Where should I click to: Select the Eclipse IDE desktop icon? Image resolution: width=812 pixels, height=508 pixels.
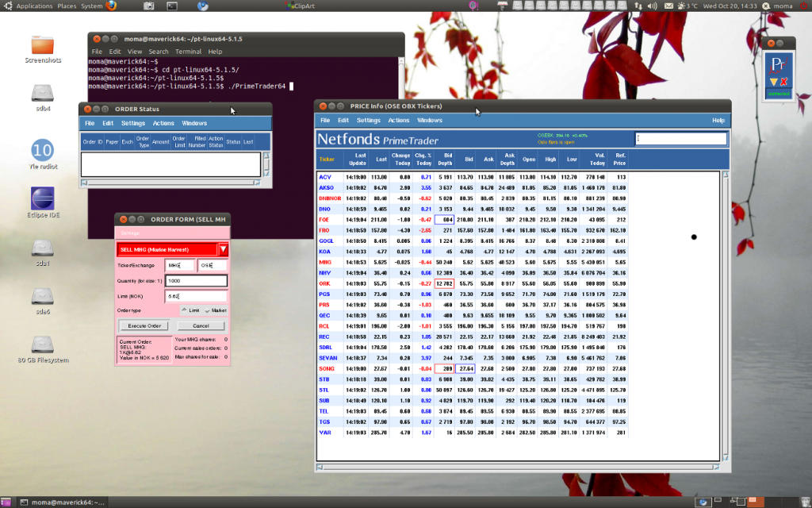coord(43,202)
